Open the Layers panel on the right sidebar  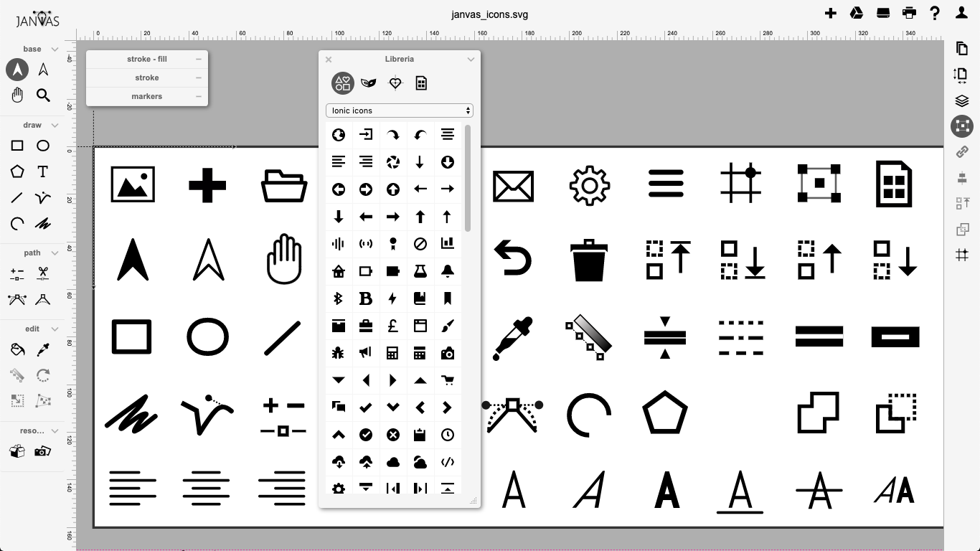[961, 100]
